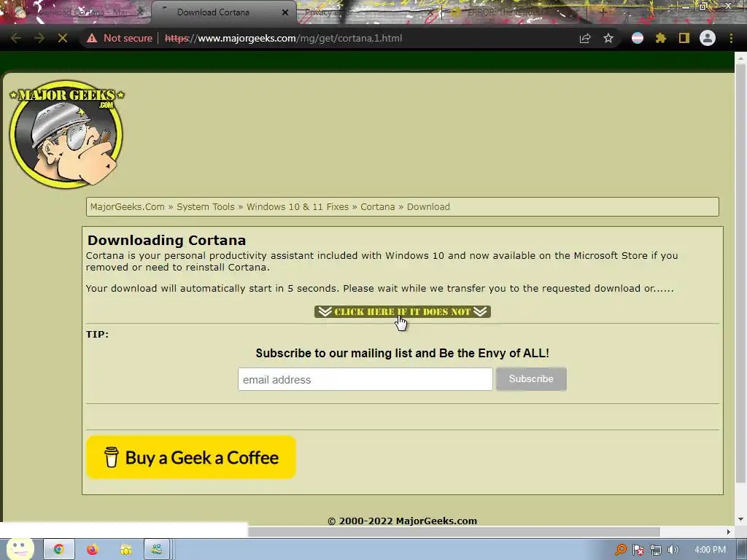The width and height of the screenshot is (747, 560).
Task: Click the orange magnifier tray icon
Action: click(x=620, y=550)
